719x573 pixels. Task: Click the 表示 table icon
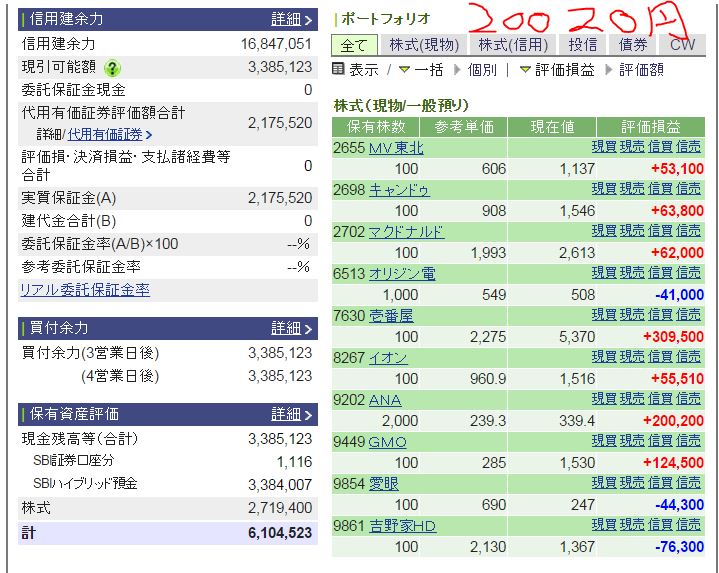[x=338, y=69]
